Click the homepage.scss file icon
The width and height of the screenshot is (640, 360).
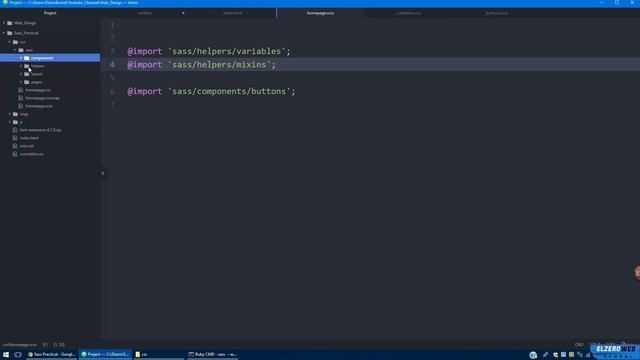pyautogui.click(x=21, y=106)
